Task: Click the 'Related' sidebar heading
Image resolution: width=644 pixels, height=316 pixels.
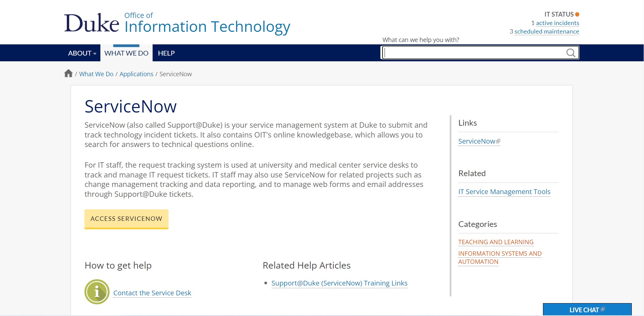Action: [x=472, y=173]
